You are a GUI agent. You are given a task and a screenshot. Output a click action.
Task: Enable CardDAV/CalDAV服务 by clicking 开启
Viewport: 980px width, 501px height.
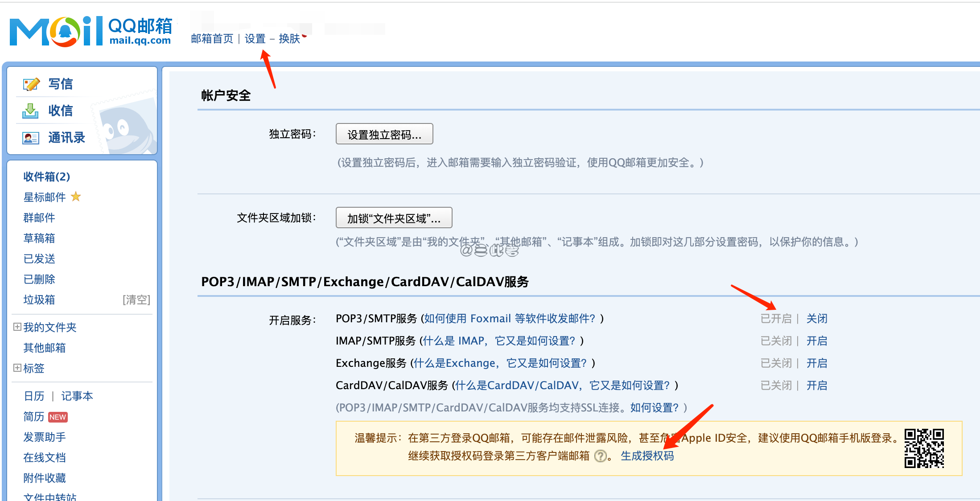(x=816, y=385)
